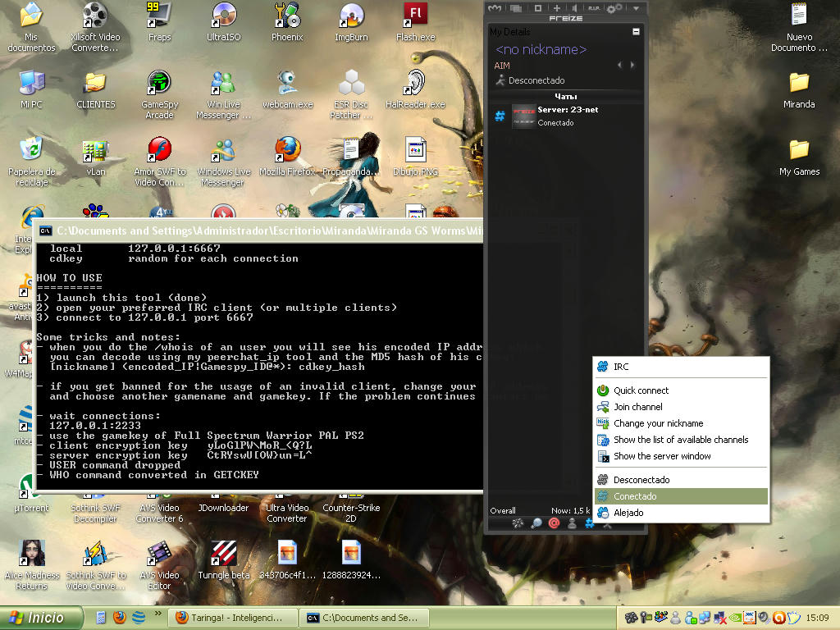Click the clock showing 15:09

pos(817,618)
